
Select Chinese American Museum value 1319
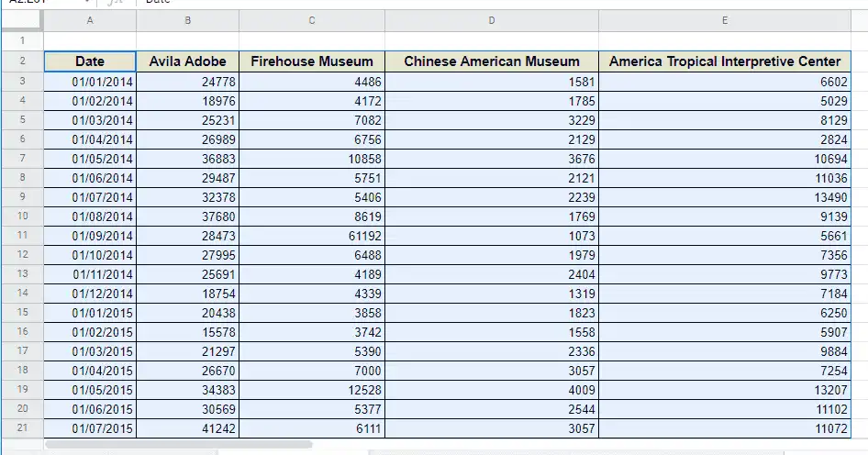click(x=492, y=294)
